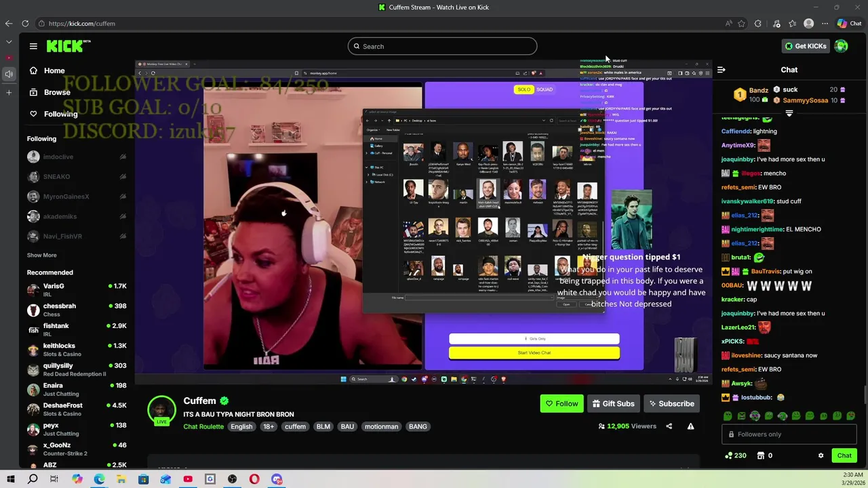The image size is (868, 488).
Task: Select the headphones green blob emote
Action: click(755, 415)
